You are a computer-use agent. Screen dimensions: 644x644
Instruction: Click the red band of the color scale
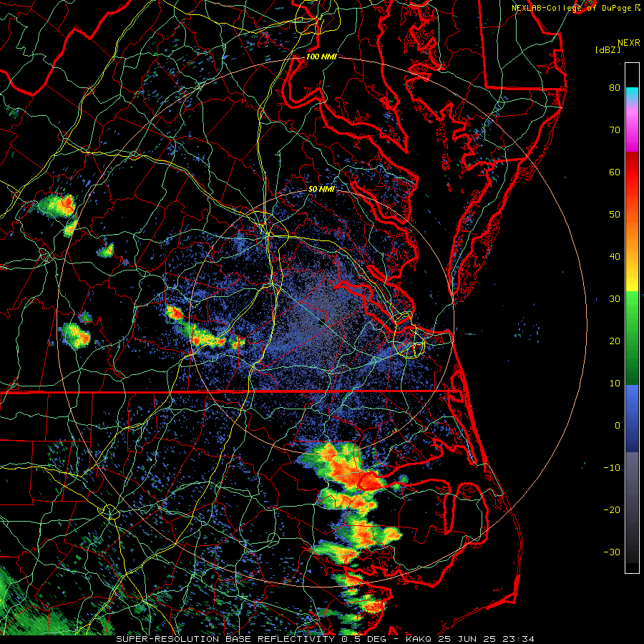tap(632, 172)
